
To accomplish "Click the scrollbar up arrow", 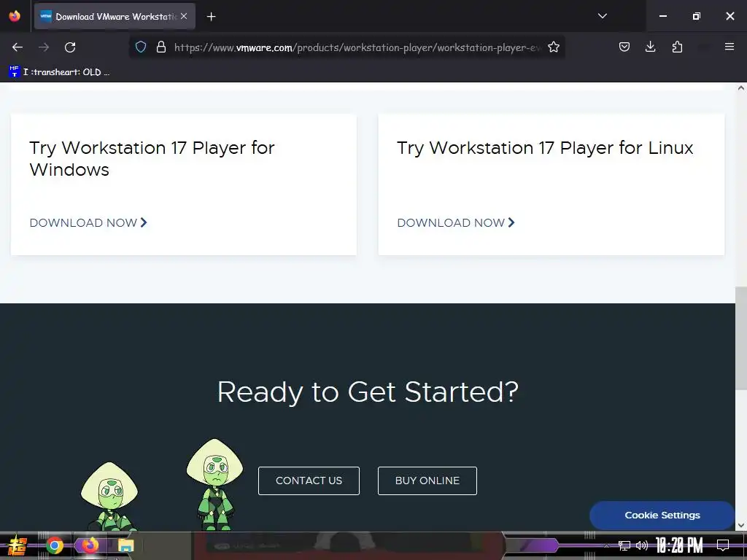I will point(741,88).
